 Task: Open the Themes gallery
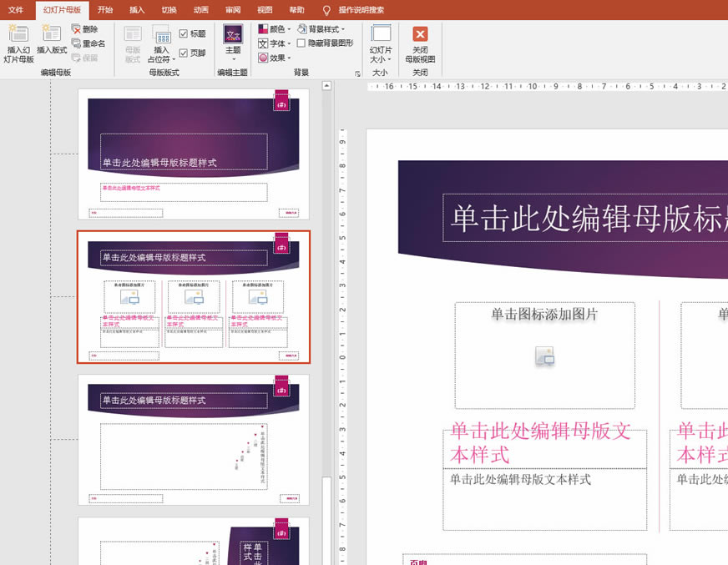click(233, 43)
